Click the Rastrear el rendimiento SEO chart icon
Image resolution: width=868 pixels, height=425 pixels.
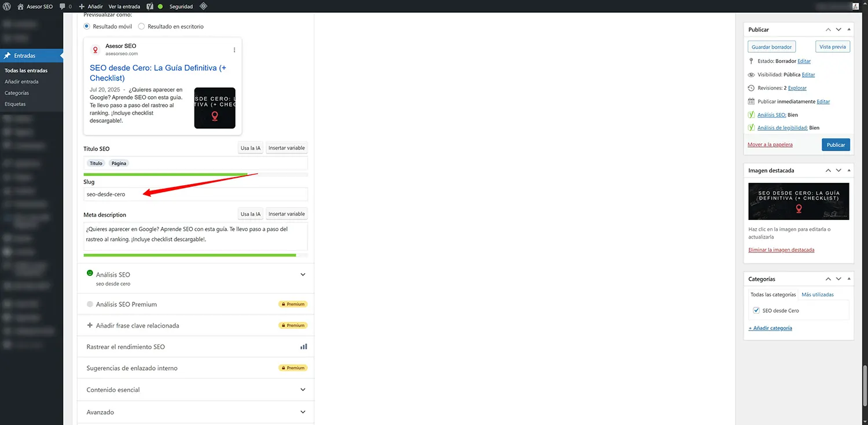(x=303, y=347)
